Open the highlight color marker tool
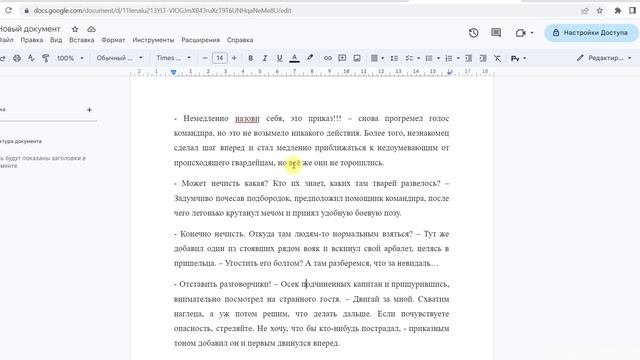 click(x=310, y=58)
